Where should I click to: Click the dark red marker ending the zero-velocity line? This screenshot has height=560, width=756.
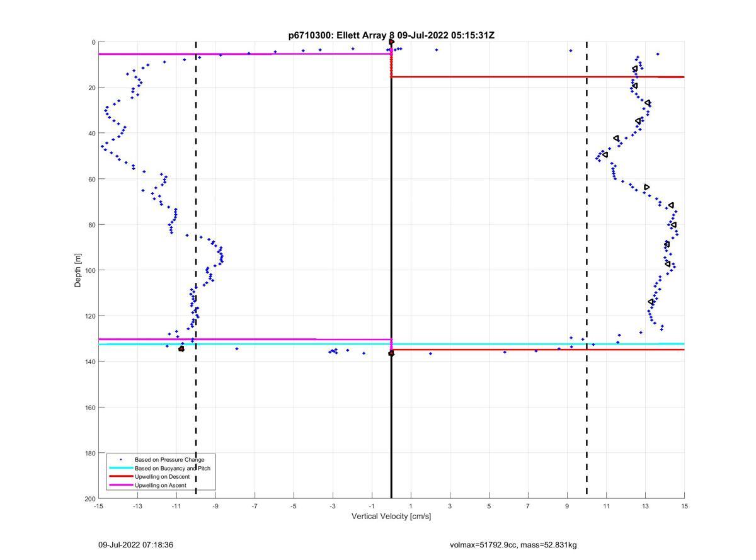point(391,353)
